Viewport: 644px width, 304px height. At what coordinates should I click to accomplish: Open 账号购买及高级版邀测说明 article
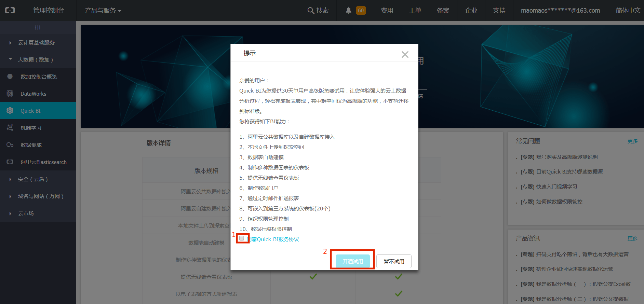tap(559, 157)
